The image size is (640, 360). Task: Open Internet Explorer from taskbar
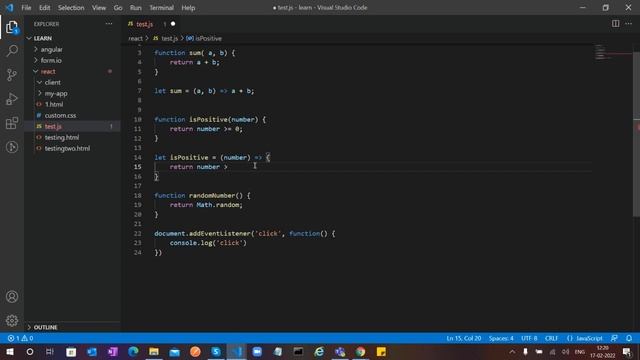[x=319, y=352]
